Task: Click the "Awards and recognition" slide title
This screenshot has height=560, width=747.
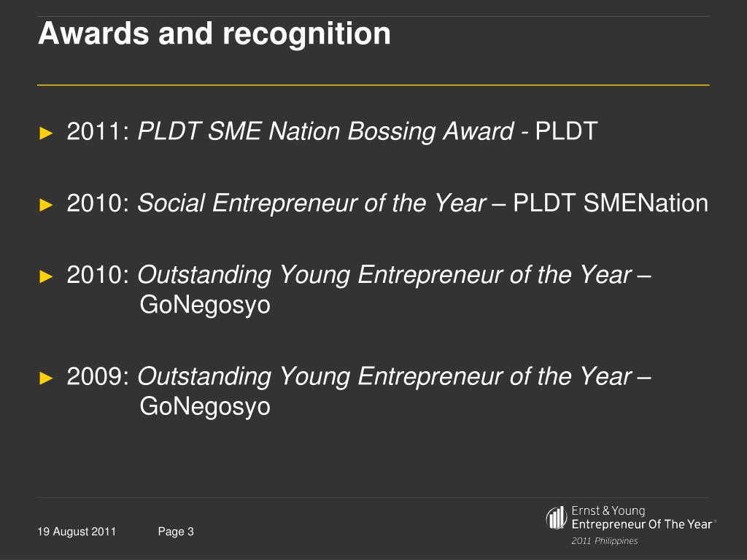Action: (214, 34)
